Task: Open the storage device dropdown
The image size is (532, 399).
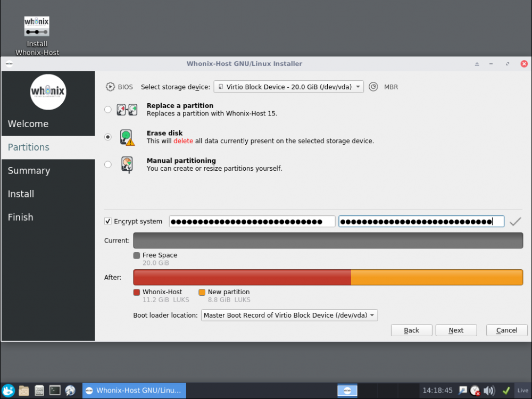Action: coord(288,86)
